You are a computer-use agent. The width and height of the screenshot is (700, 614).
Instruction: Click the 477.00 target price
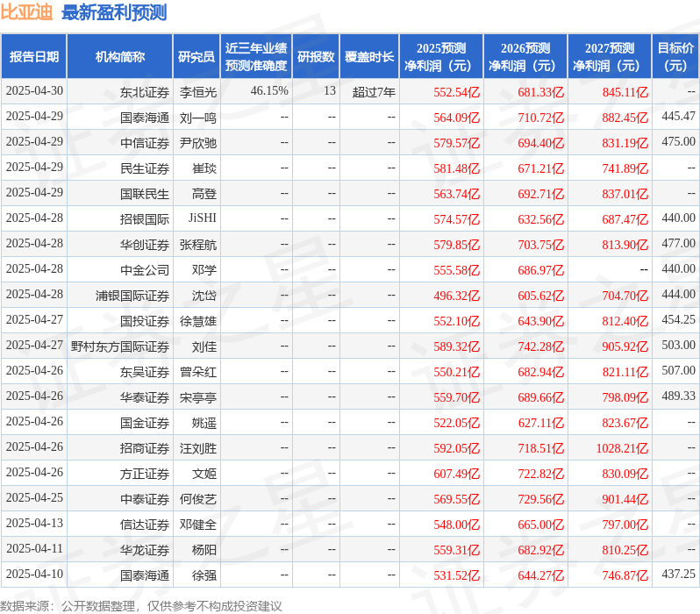click(679, 244)
